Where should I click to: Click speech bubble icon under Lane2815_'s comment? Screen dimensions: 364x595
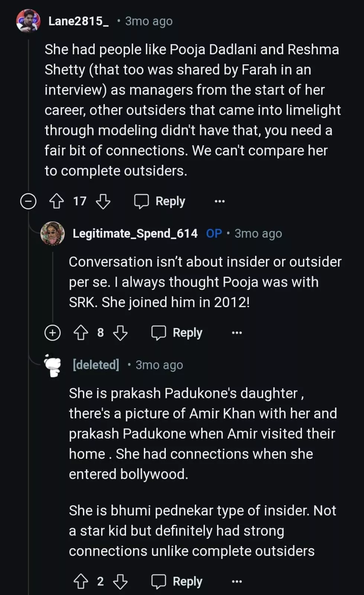tap(141, 201)
